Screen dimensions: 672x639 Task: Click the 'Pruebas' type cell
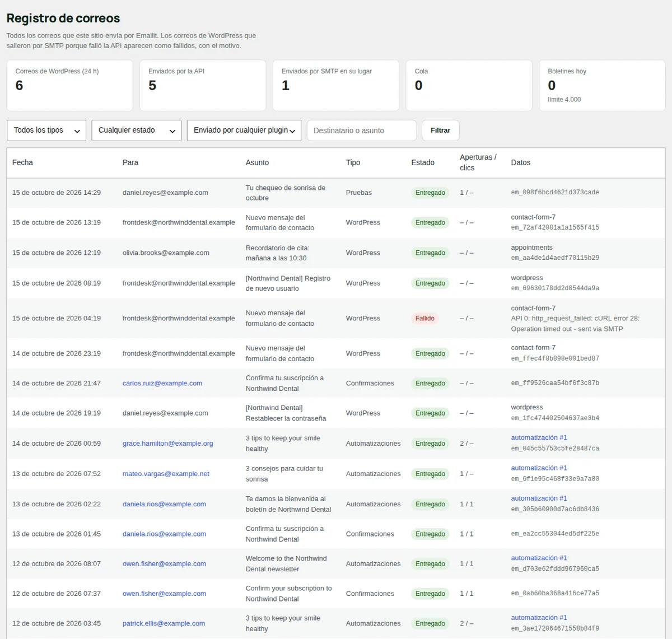(358, 193)
